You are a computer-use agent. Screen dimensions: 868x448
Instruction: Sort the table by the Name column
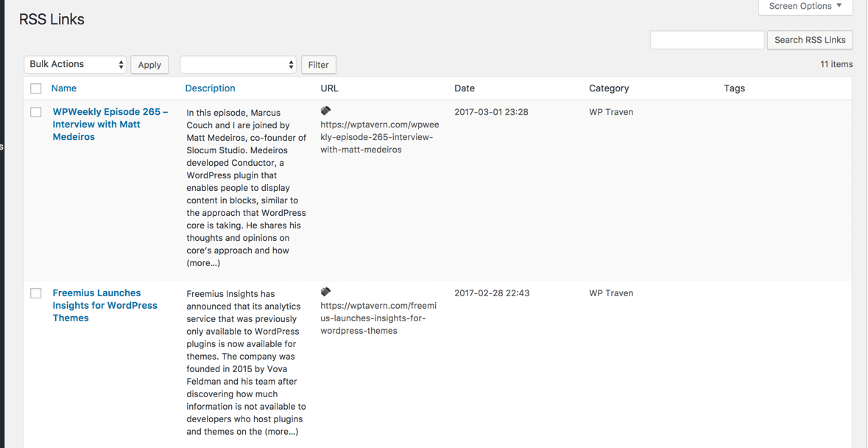(64, 88)
